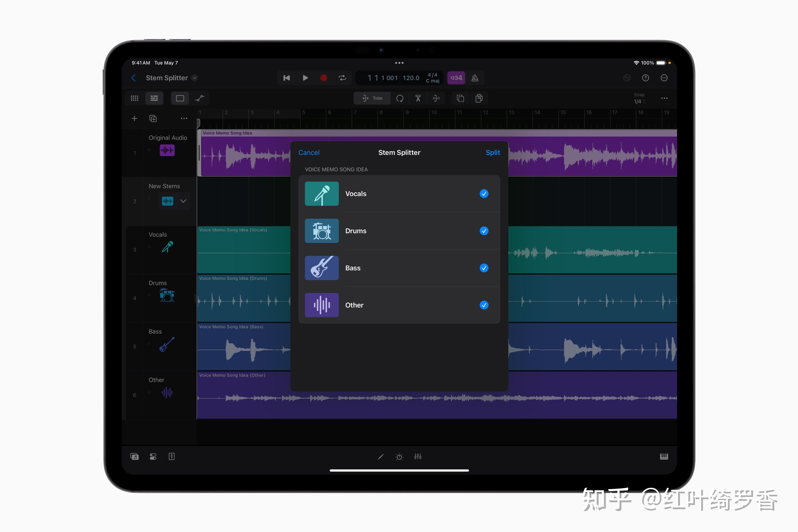The image size is (798, 532).
Task: Uncheck Vocals in the Stem Splitter dialog
Action: [484, 194]
